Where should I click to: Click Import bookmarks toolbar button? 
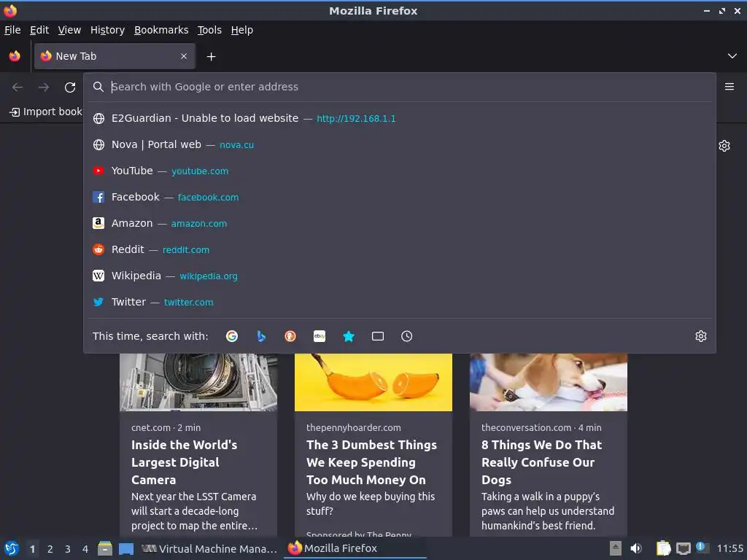tap(46, 112)
